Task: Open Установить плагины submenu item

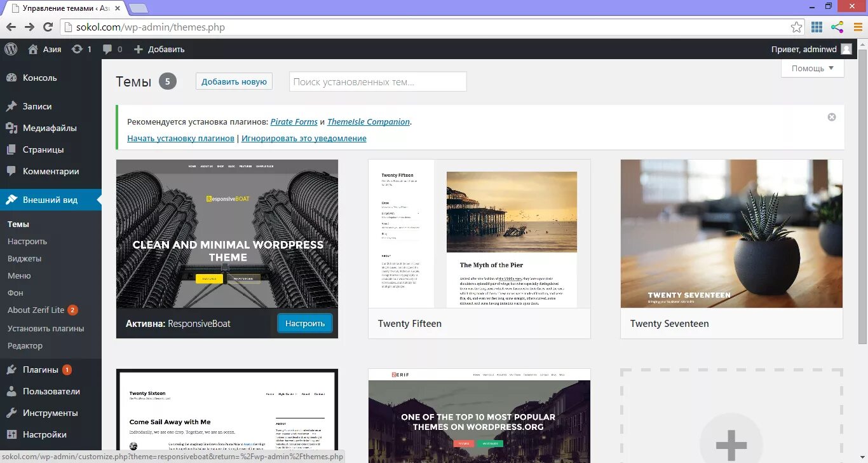Action: [46, 328]
